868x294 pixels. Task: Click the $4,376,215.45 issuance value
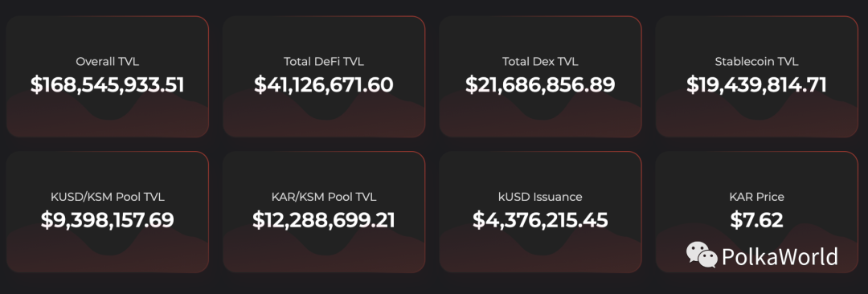(540, 220)
